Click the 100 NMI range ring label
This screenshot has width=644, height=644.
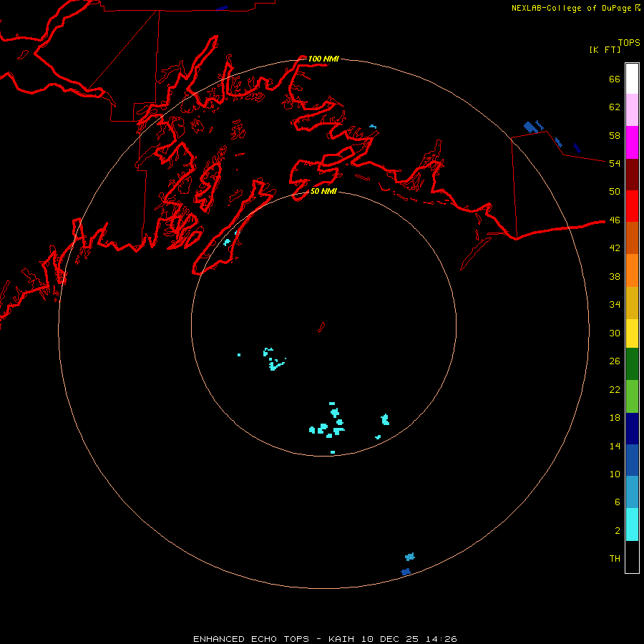coord(323,59)
